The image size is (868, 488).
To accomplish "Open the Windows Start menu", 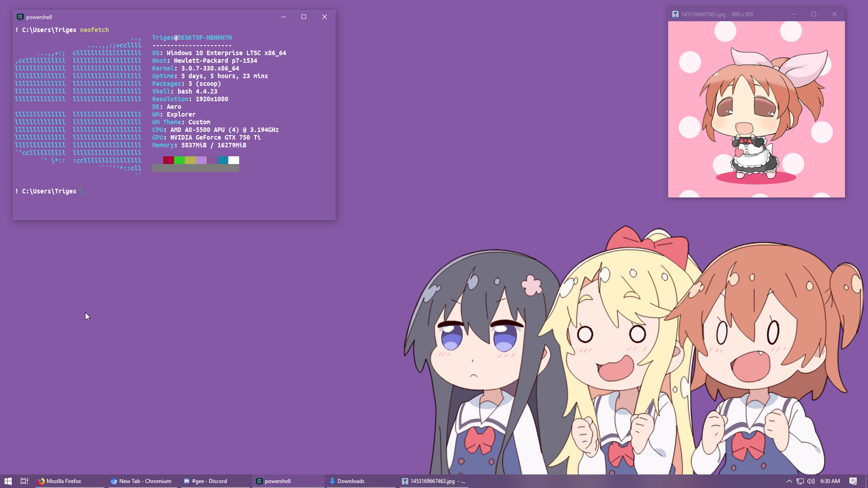I will (8, 481).
